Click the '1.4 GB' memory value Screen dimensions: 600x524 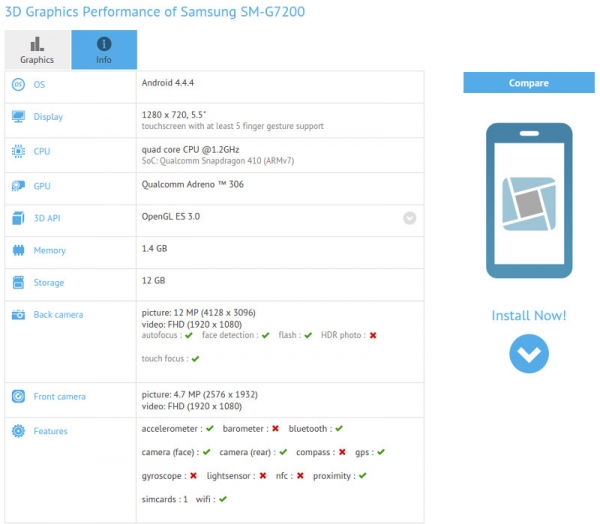pos(154,248)
